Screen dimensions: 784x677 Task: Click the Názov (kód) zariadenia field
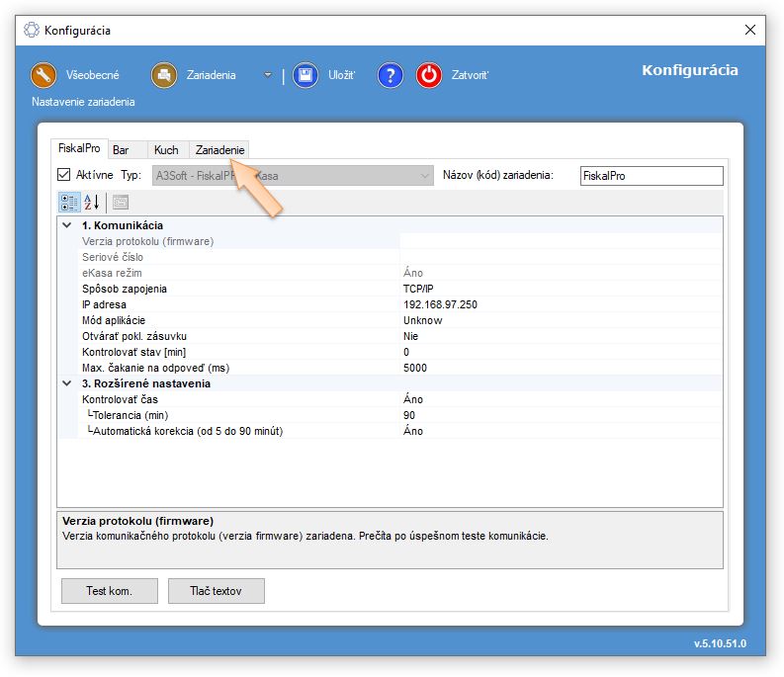[651, 176]
